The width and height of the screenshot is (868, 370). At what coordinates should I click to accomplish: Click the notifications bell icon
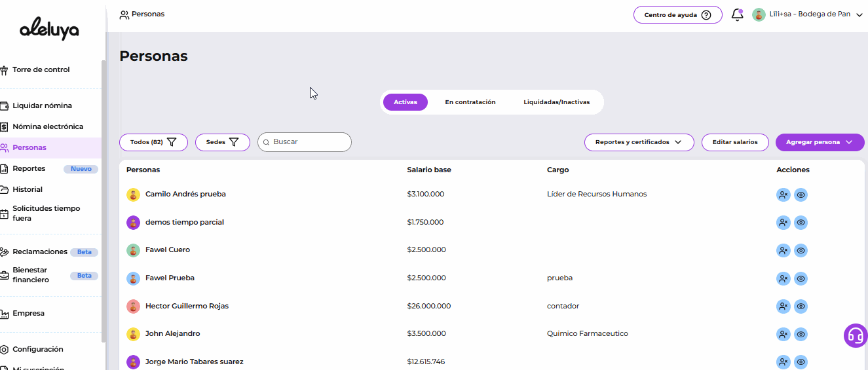[737, 15]
